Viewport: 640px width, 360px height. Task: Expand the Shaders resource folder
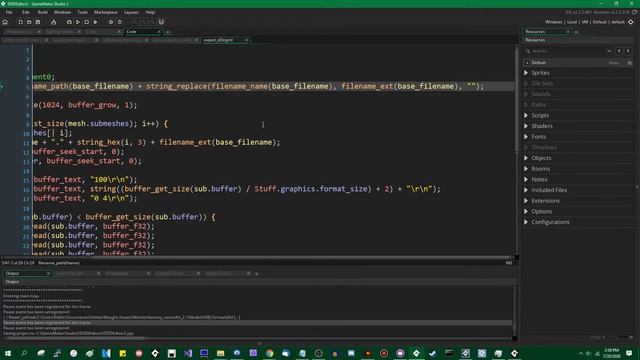pos(526,126)
